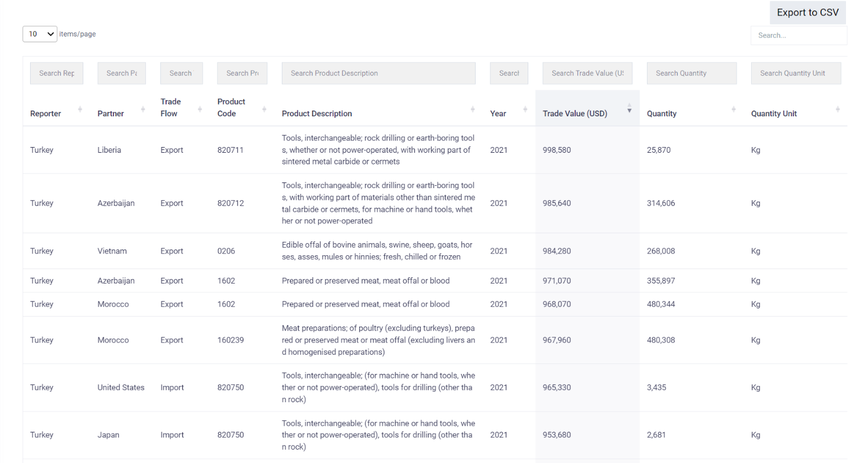This screenshot has height=463, width=868.
Task: Click the Quantity column header label
Action: (x=661, y=114)
